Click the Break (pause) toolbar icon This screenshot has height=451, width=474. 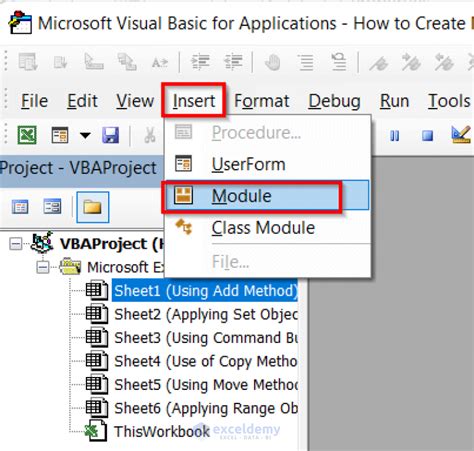click(395, 135)
